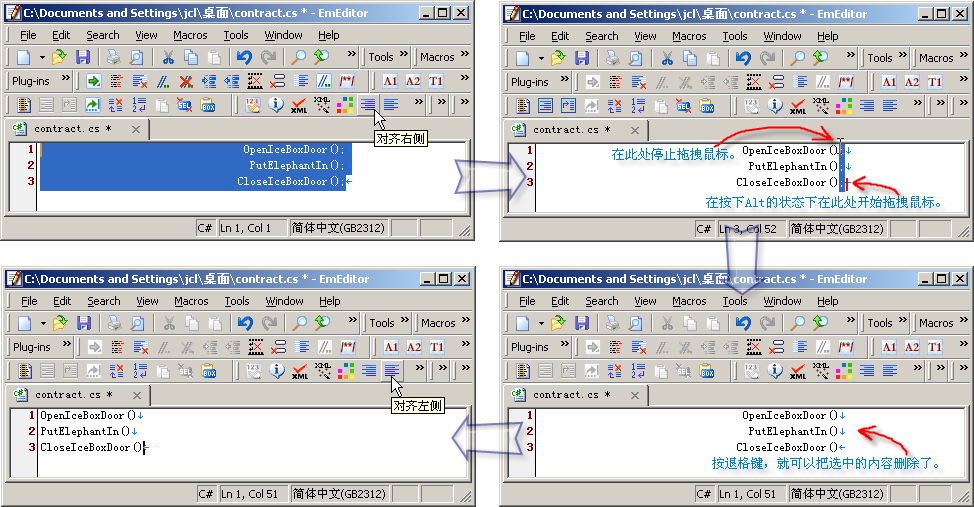Click Cut scissors icon in top-left window

(x=168, y=57)
